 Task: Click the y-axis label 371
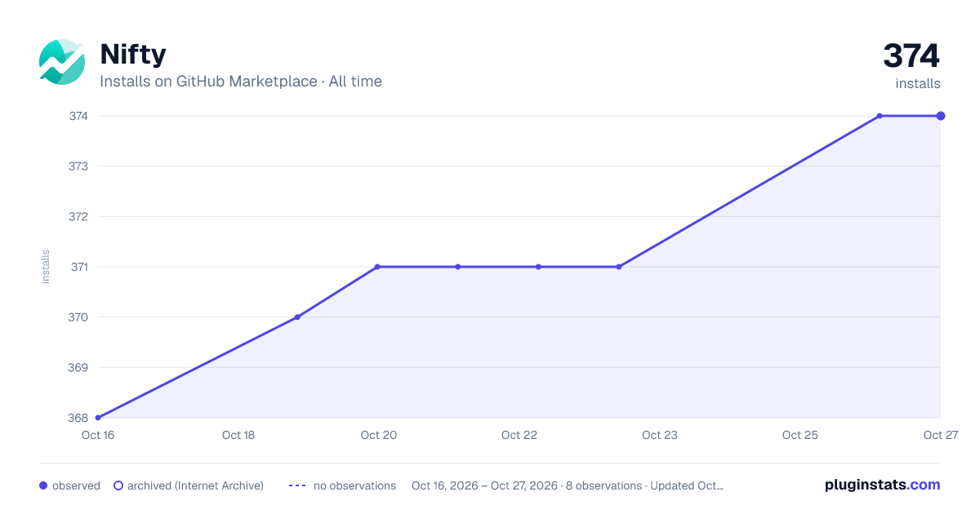tap(78, 267)
